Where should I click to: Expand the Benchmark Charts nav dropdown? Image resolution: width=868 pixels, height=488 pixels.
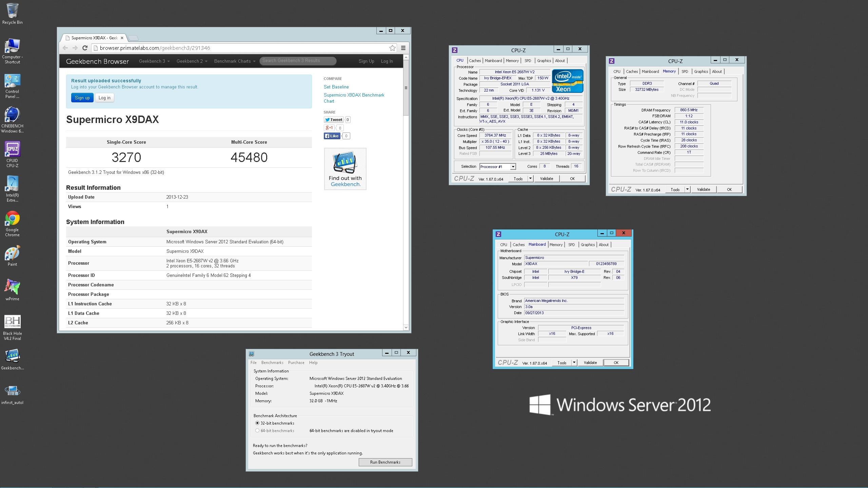click(x=235, y=61)
